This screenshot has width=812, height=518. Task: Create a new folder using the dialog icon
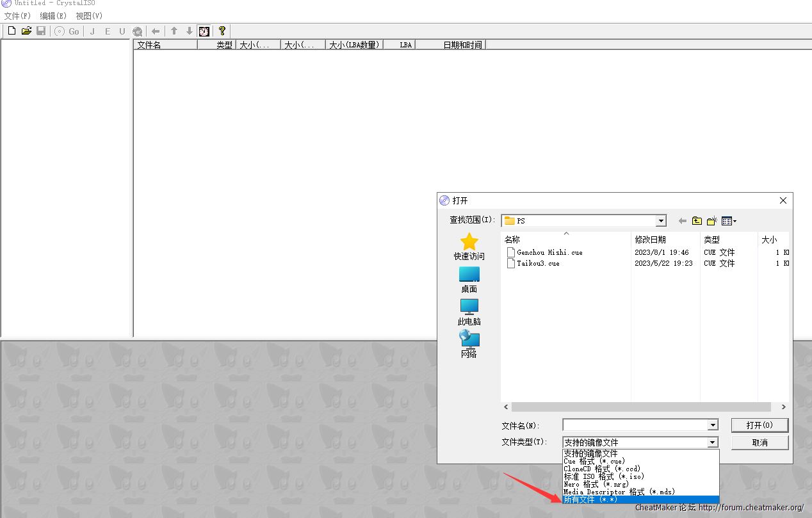(x=711, y=221)
